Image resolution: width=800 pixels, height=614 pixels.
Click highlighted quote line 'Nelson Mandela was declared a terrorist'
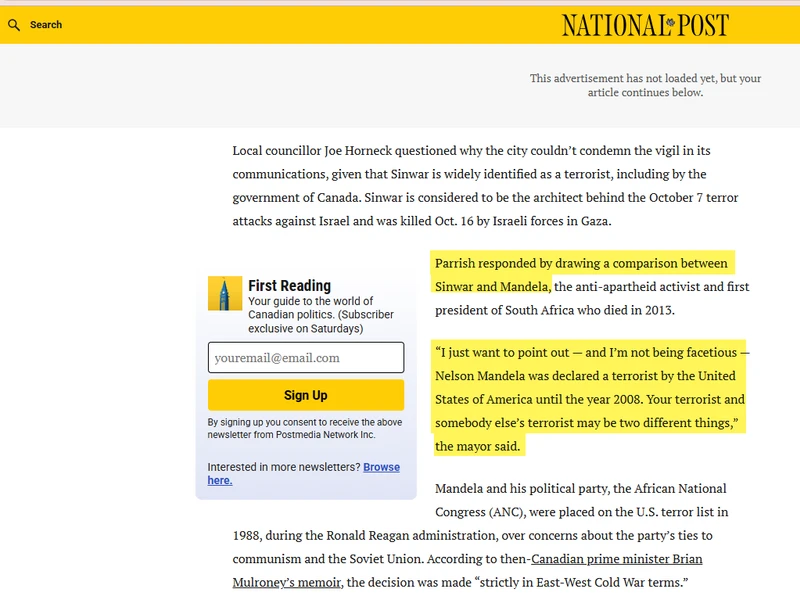pos(546,376)
